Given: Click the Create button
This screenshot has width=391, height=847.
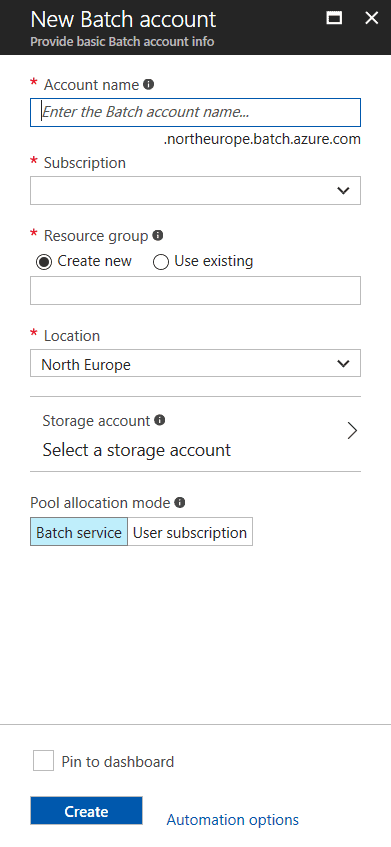Looking at the screenshot, I should point(86,811).
